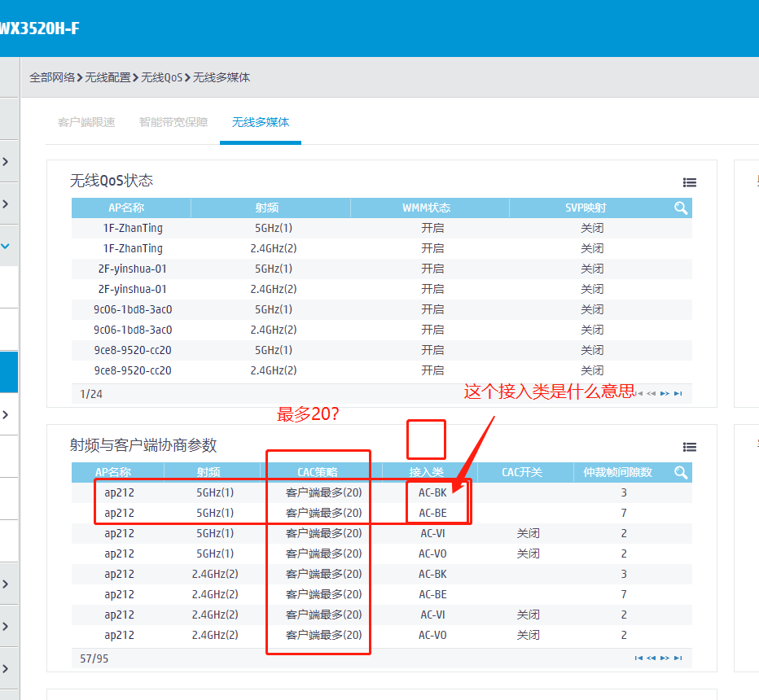
Task: Click the WX3520H-F title in header
Action: [x=39, y=28]
